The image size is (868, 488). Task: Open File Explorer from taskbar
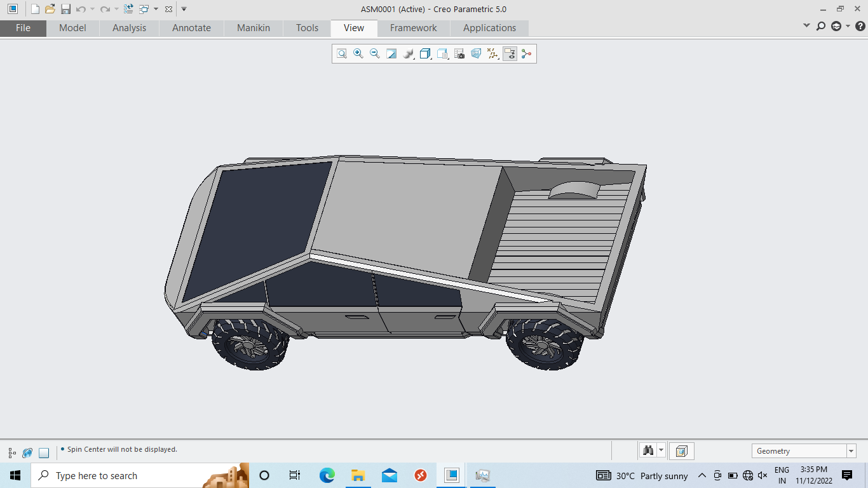(x=358, y=475)
